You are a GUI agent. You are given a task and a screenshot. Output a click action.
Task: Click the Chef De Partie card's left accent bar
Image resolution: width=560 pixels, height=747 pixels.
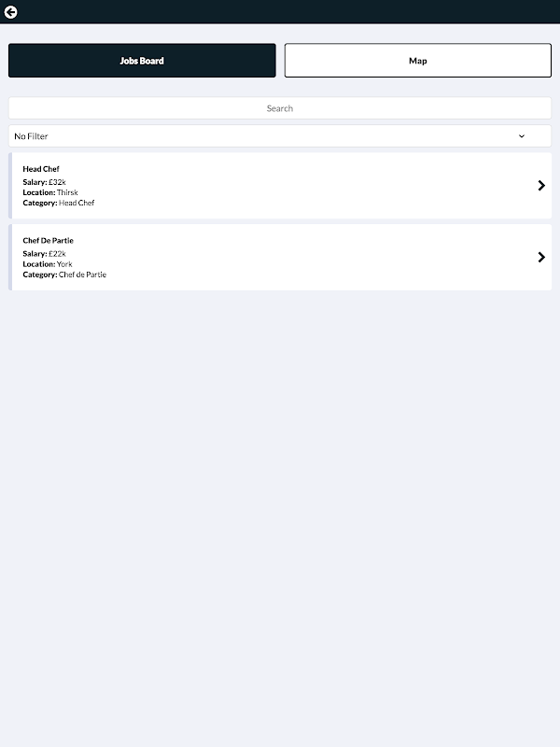(10, 258)
